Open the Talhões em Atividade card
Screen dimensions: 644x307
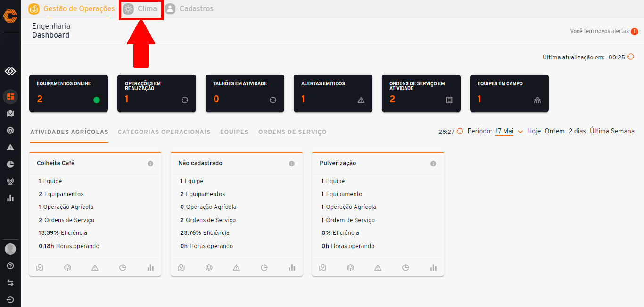[245, 93]
